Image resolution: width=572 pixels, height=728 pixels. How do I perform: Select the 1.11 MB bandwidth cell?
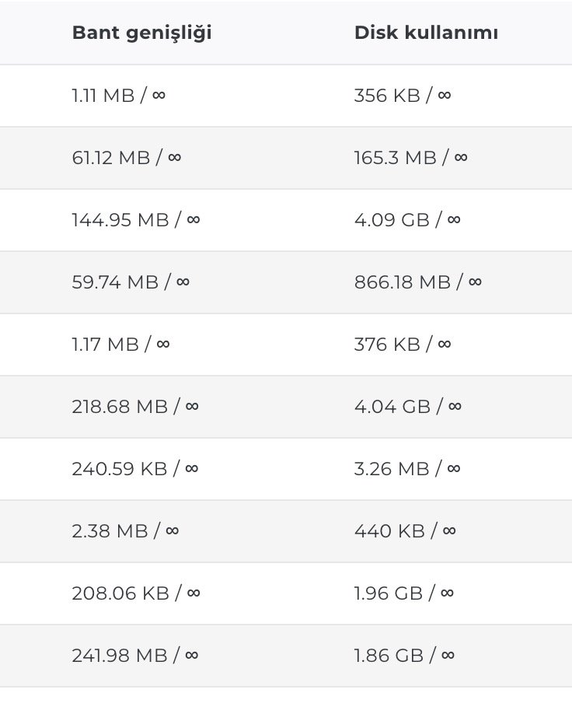tap(119, 96)
